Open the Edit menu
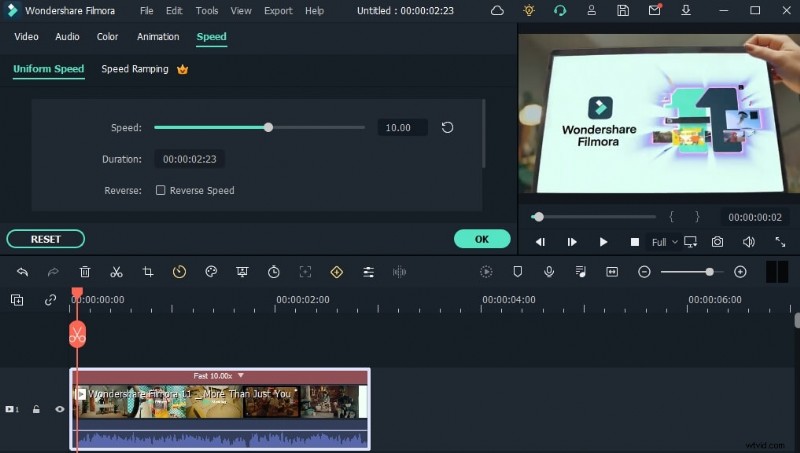The height and width of the screenshot is (453, 800). (174, 11)
